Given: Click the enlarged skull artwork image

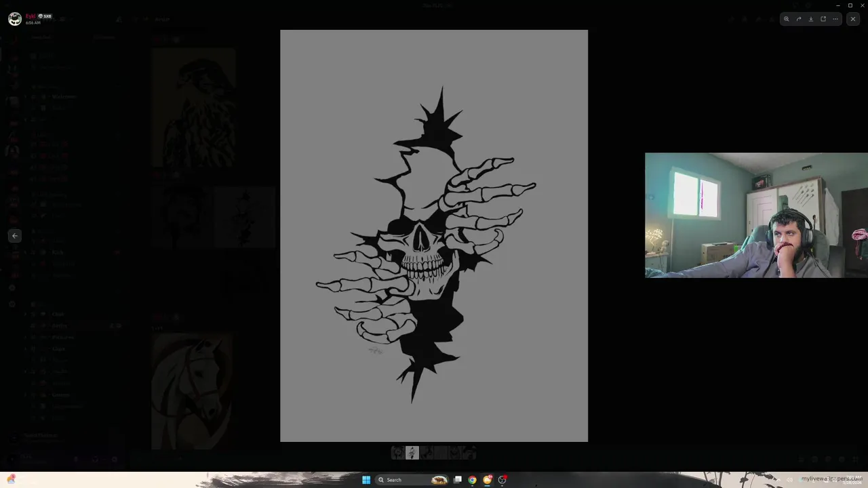Looking at the screenshot, I should (434, 236).
